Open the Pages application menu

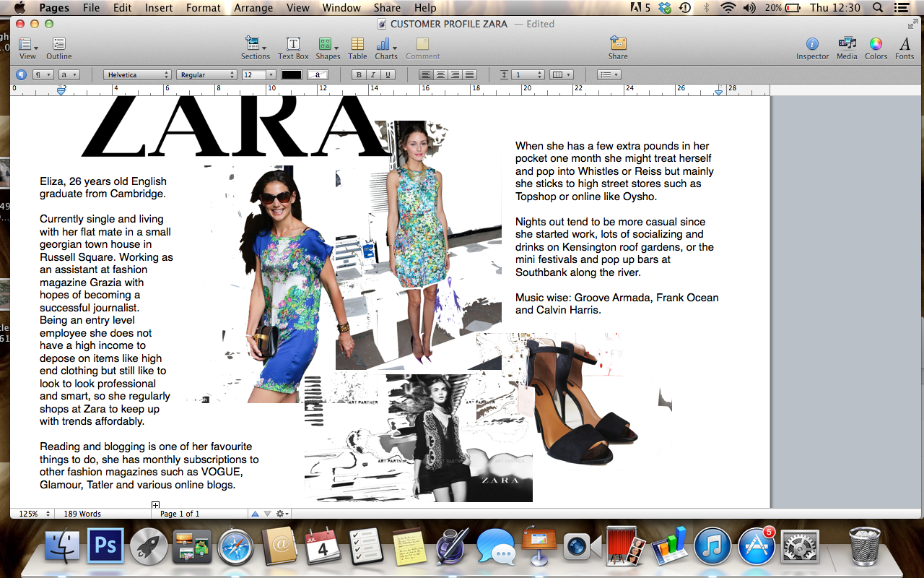click(x=54, y=8)
